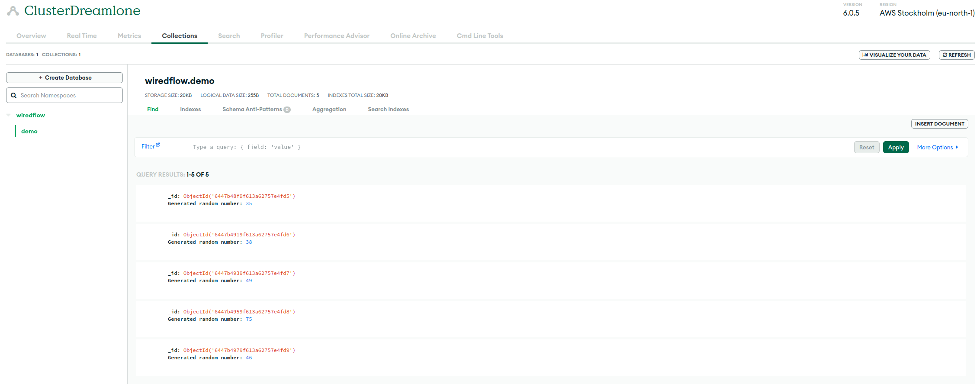Apply the query filter
980x384 pixels.
896,147
